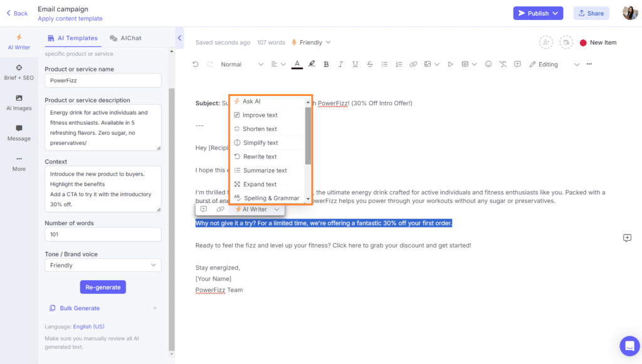
Task: Toggle underline formatting
Action: (x=355, y=64)
